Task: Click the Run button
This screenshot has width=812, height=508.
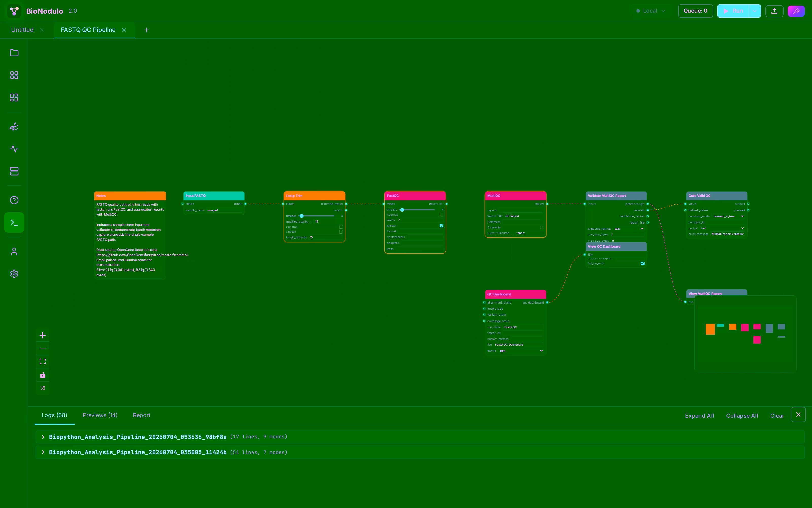Action: point(733,11)
